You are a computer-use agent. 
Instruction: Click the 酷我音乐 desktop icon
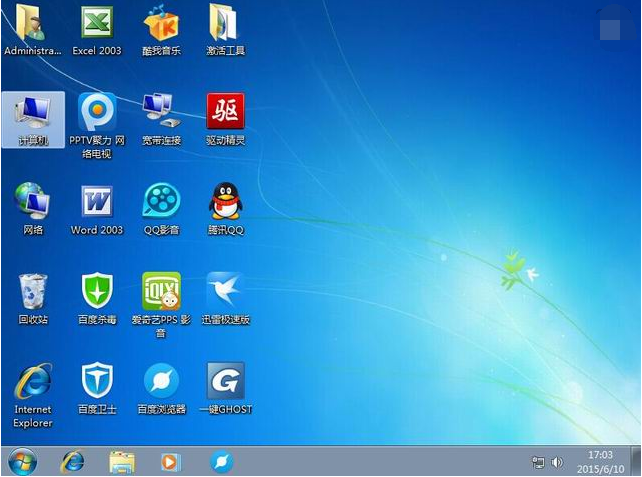coord(161,23)
